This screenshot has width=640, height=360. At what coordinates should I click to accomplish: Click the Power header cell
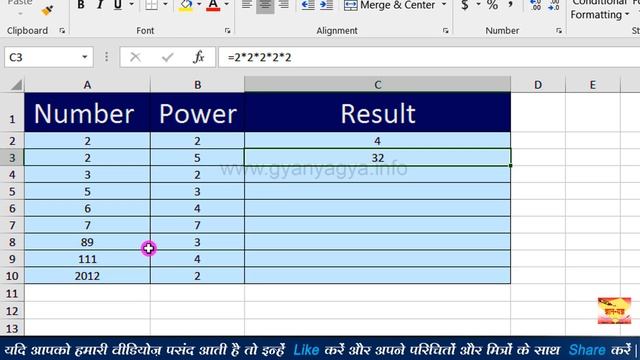tap(198, 112)
